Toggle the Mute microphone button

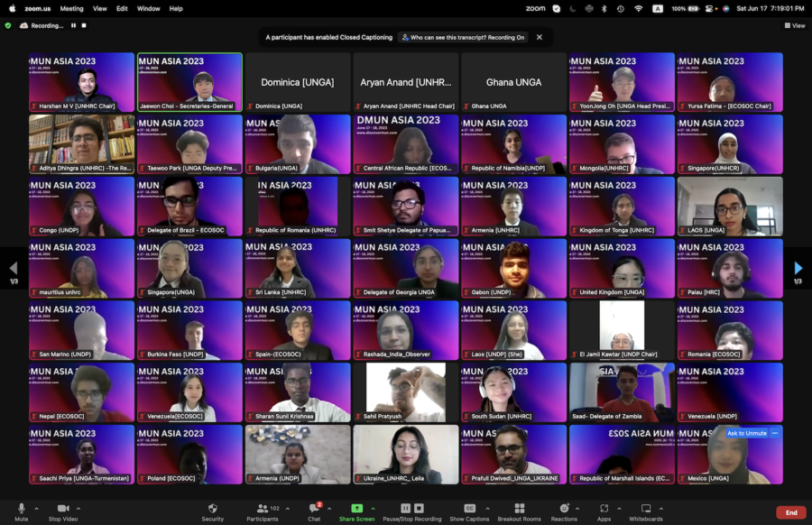22,510
